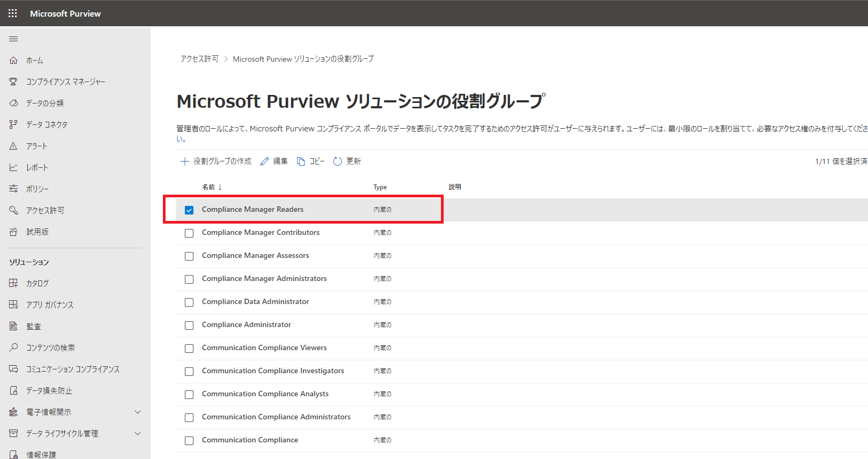868x459 pixels.
Task: Click the コミュニケーション コンプライアンス chat icon
Action: (x=13, y=369)
